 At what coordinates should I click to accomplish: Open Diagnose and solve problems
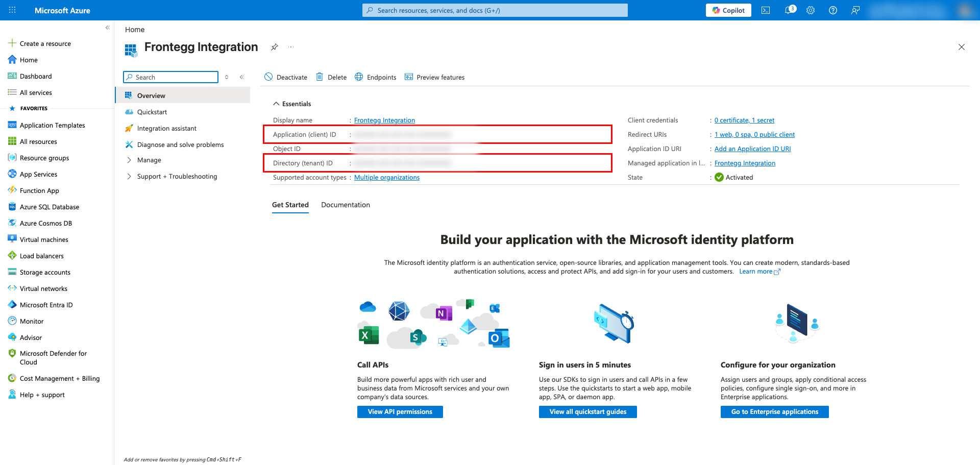(180, 144)
